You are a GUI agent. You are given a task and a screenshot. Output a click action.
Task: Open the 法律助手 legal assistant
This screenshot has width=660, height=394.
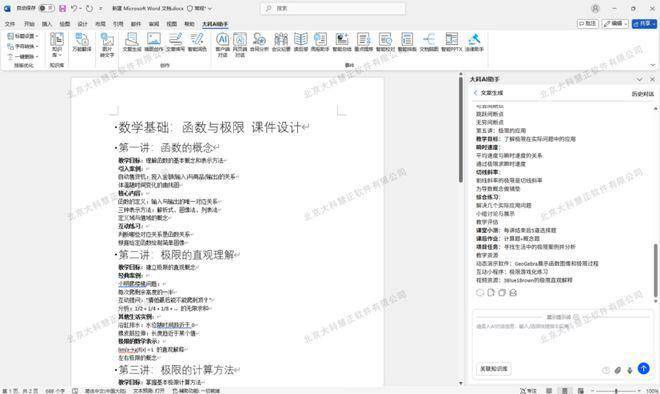pos(474,42)
